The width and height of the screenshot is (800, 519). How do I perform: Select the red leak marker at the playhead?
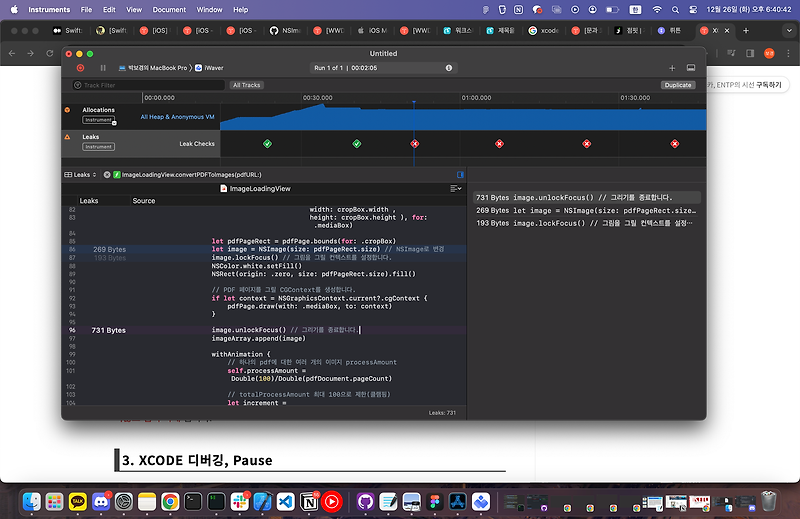click(415, 144)
